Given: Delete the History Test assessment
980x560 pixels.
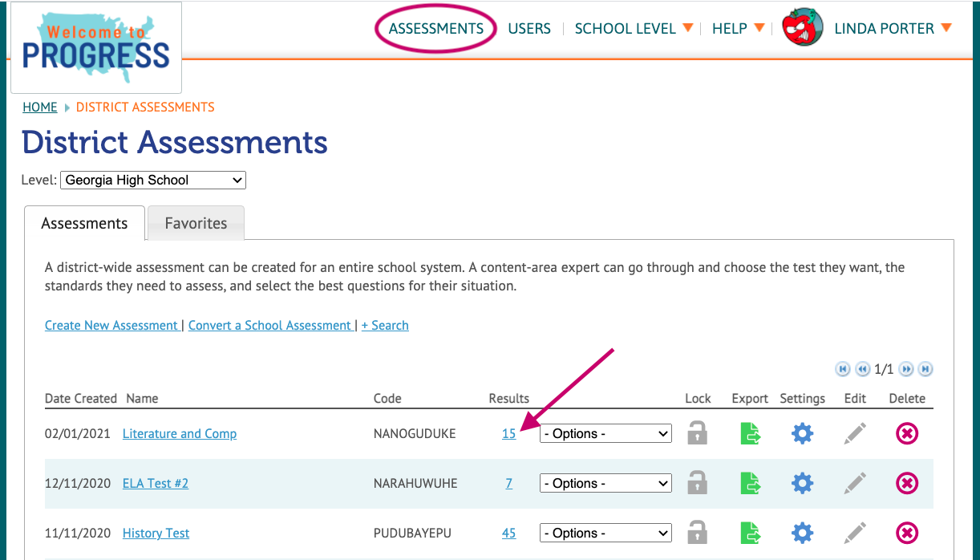Looking at the screenshot, I should point(907,533).
